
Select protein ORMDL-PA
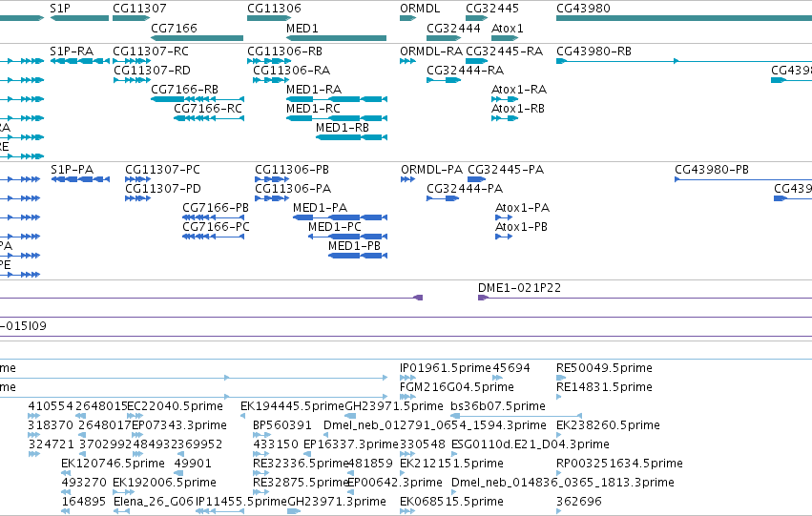(x=408, y=179)
